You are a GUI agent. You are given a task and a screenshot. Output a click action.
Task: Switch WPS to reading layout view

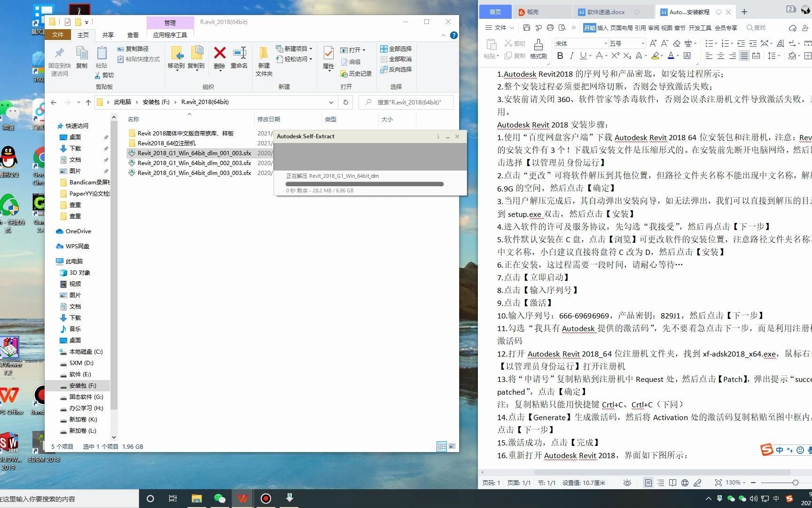pyautogui.click(x=673, y=483)
